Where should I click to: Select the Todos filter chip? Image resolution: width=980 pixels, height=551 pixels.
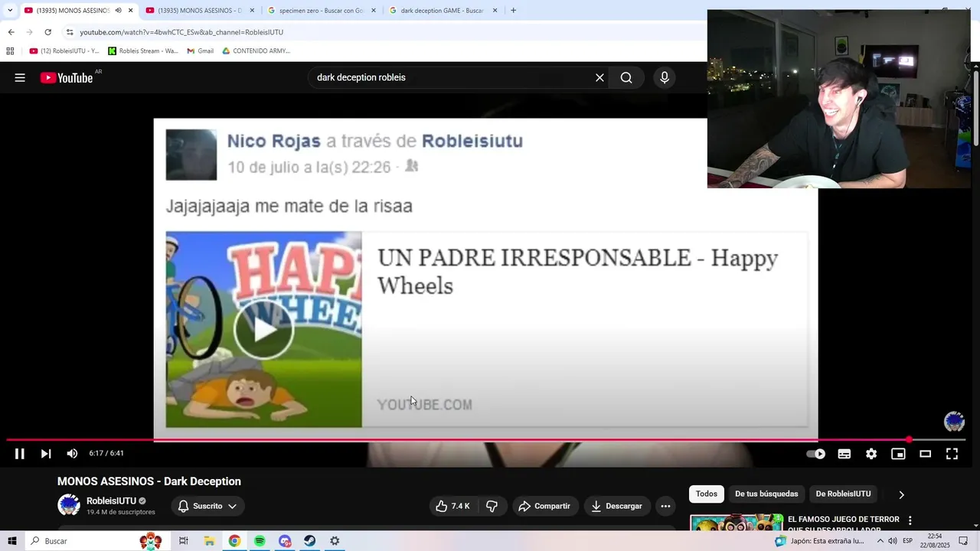click(707, 494)
